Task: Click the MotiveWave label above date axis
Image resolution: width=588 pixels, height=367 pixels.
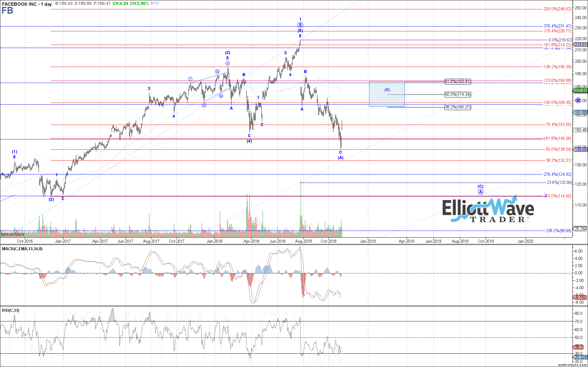Action: coord(13,234)
